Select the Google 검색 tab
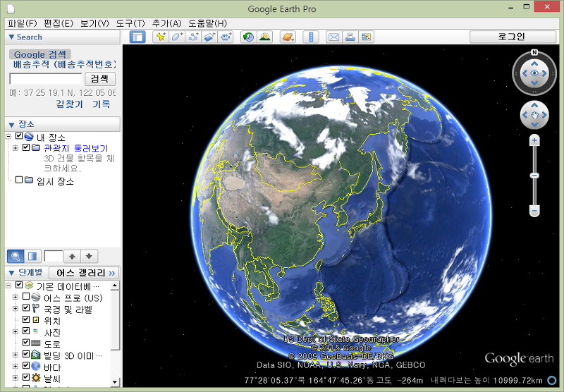This screenshot has height=392, width=564. [40, 54]
